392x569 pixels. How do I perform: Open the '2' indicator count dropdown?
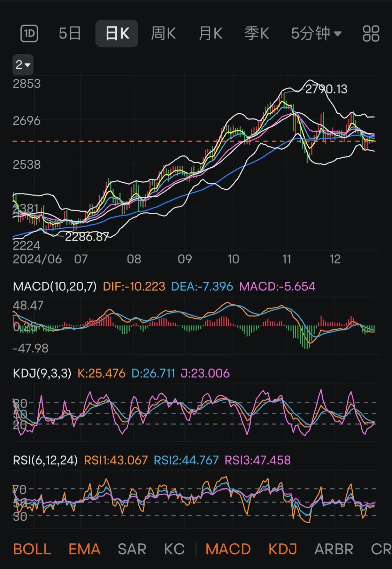coord(23,65)
